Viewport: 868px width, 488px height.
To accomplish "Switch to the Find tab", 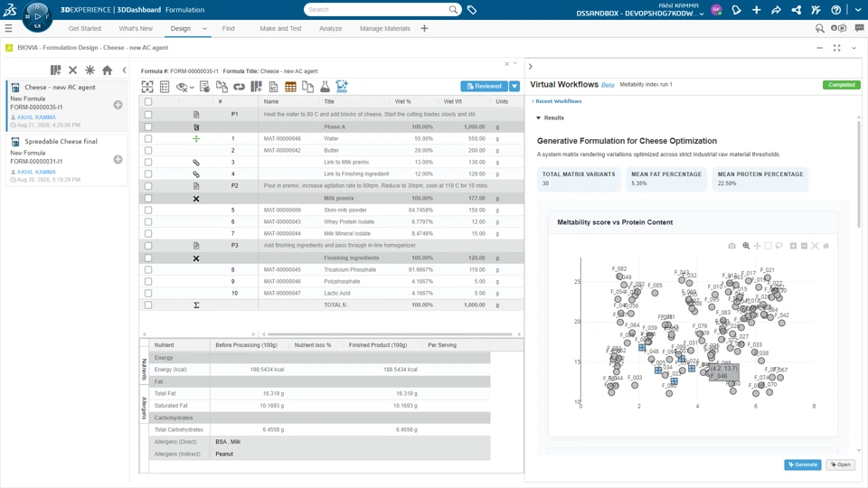I will 228,29.
